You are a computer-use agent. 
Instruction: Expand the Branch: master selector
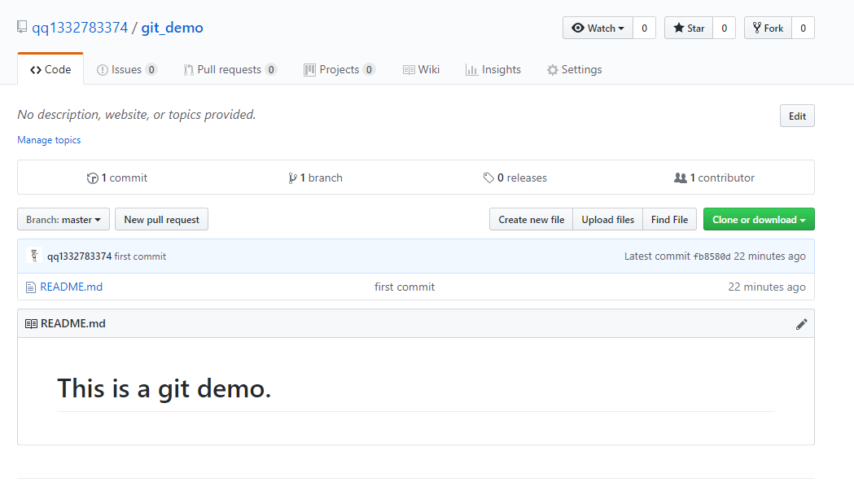click(64, 220)
